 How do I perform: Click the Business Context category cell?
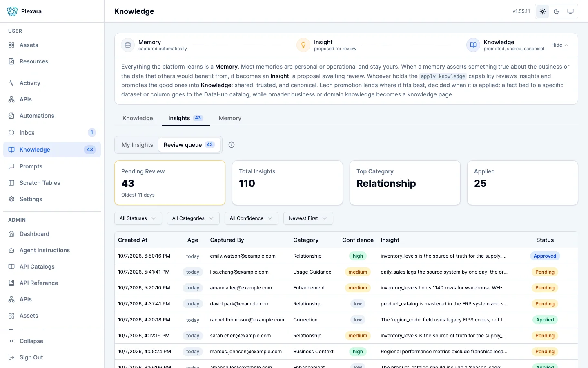(x=313, y=352)
